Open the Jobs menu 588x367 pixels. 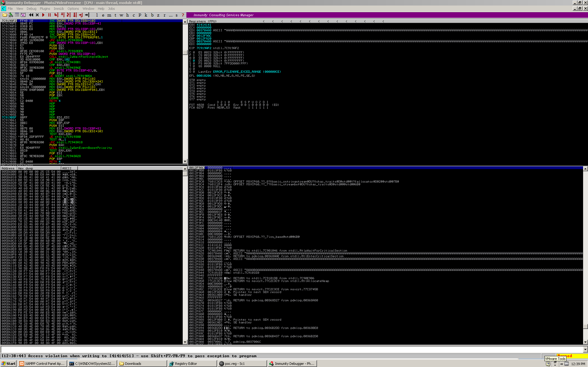point(111,9)
